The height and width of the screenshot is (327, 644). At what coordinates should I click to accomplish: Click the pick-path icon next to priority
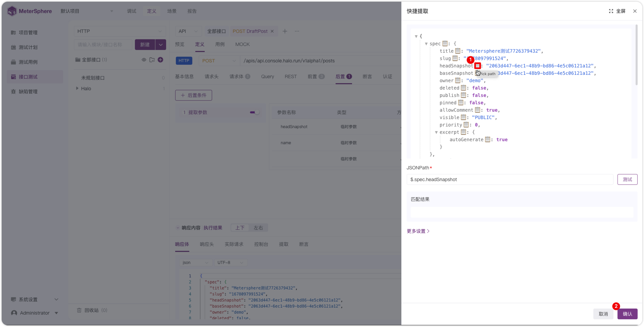click(x=466, y=125)
